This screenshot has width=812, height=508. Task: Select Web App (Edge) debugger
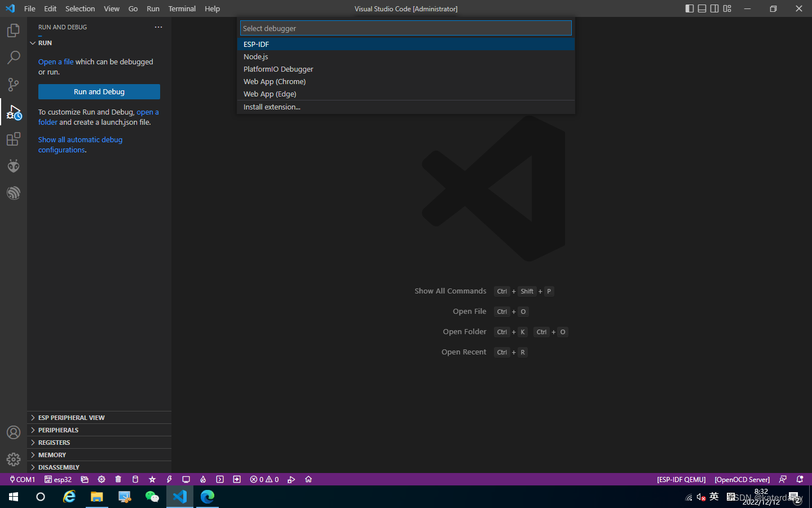click(x=406, y=94)
